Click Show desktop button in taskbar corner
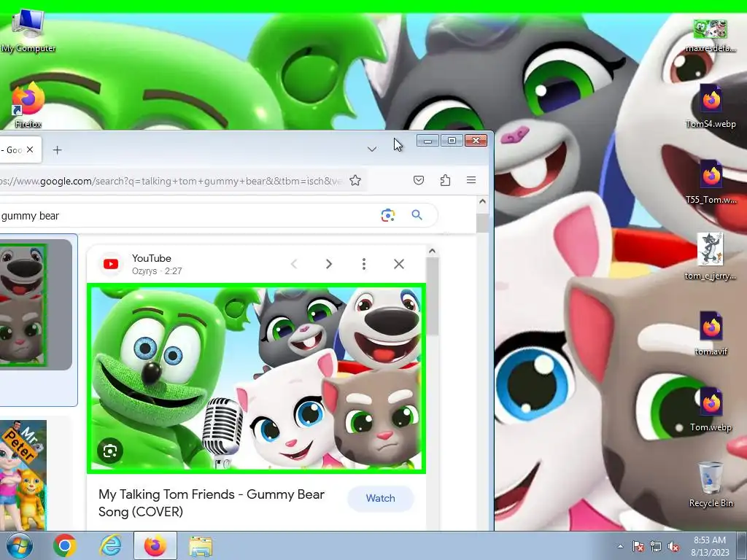Viewport: 747px width, 560px height. (x=742, y=545)
